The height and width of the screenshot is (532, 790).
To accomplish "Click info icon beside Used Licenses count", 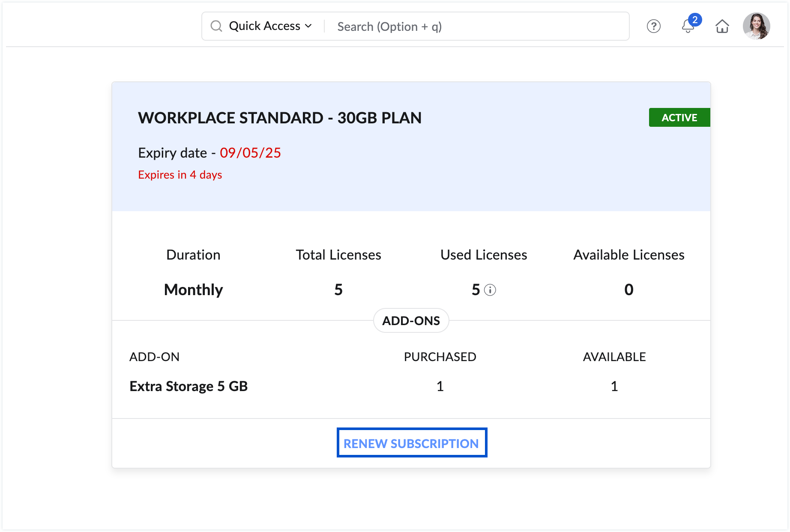I will (490, 290).
